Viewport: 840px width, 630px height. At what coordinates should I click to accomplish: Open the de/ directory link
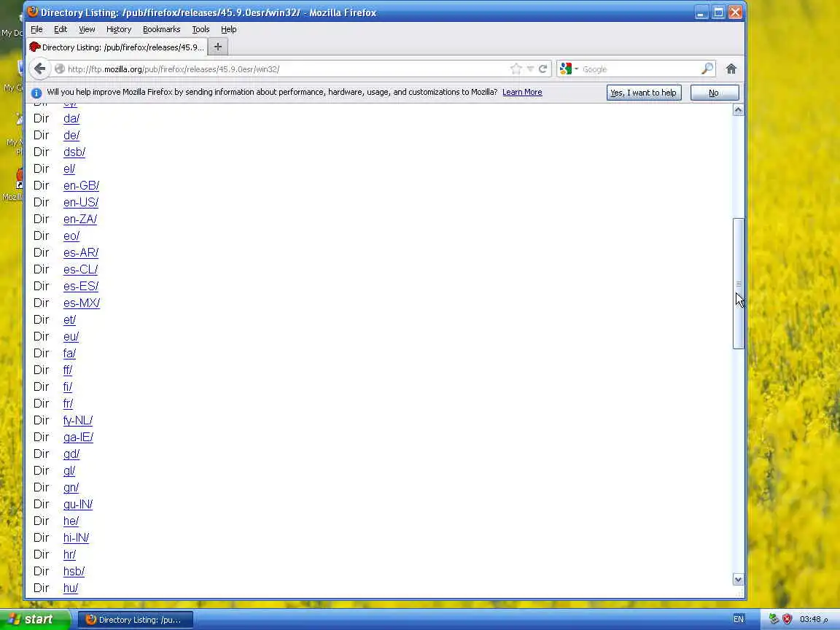coord(71,135)
